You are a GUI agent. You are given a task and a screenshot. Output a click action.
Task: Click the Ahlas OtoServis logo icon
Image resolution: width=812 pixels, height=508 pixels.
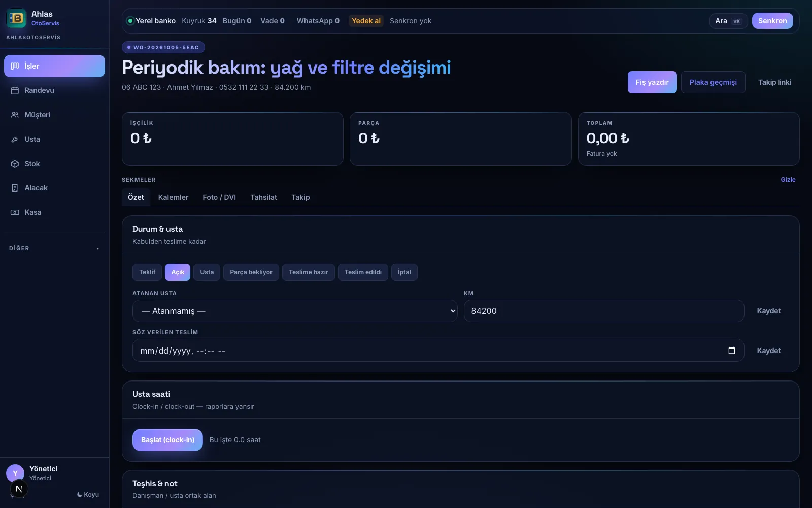pos(16,18)
